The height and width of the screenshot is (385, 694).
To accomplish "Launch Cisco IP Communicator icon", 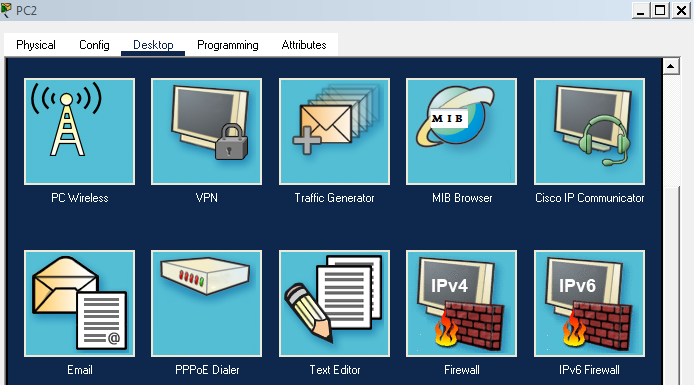I will (589, 131).
